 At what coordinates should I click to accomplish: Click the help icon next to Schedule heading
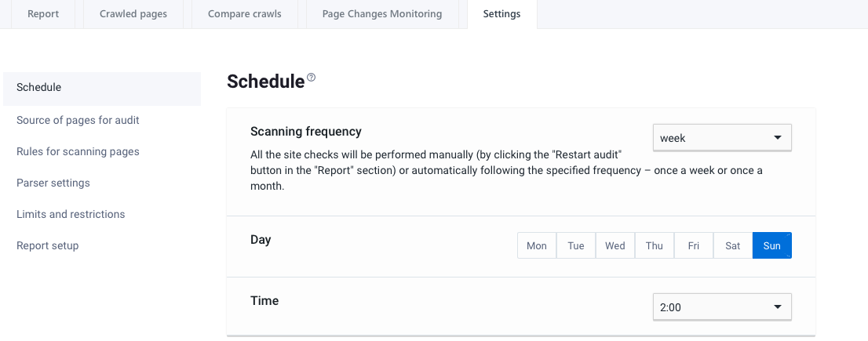point(312,78)
